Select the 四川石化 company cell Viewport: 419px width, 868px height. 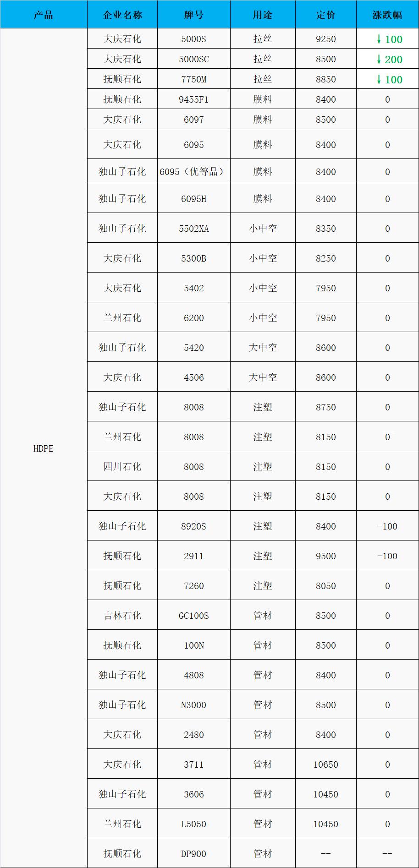tap(122, 467)
